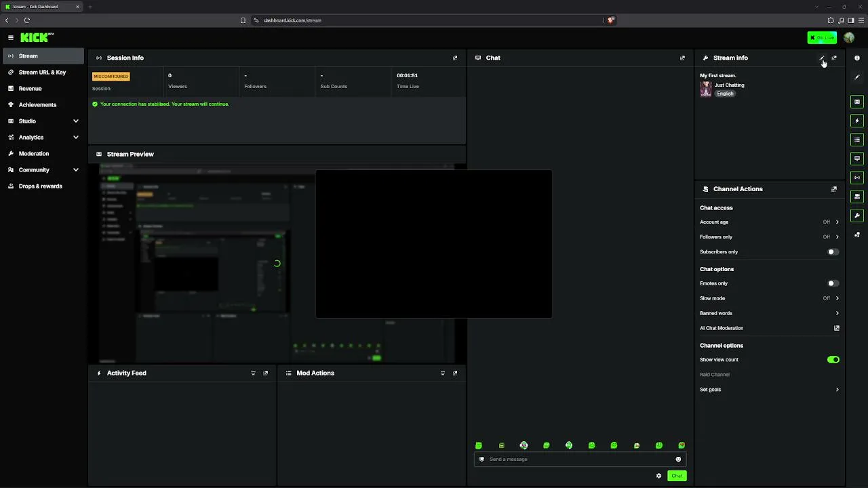Screen dimensions: 868x488
Task: Open the Account age setting chevron
Action: 837,222
